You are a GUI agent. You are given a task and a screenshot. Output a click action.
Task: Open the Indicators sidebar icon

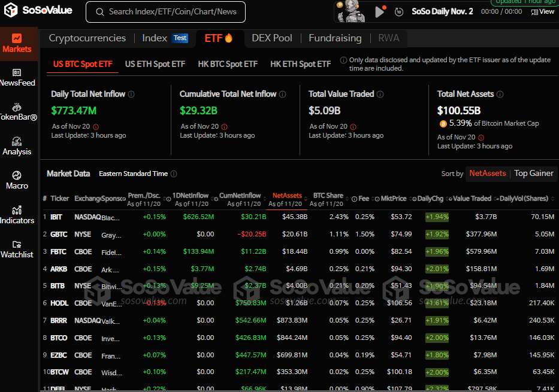click(17, 215)
